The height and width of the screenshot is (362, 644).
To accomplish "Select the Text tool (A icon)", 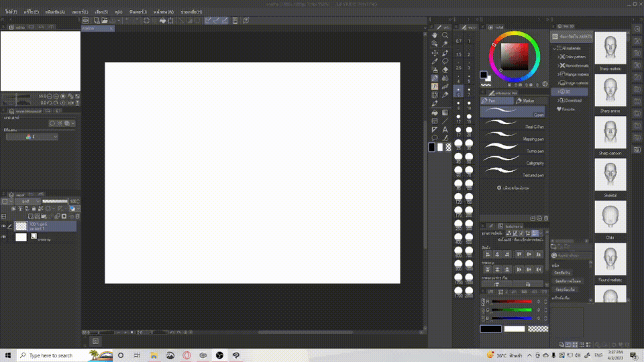I will (445, 129).
